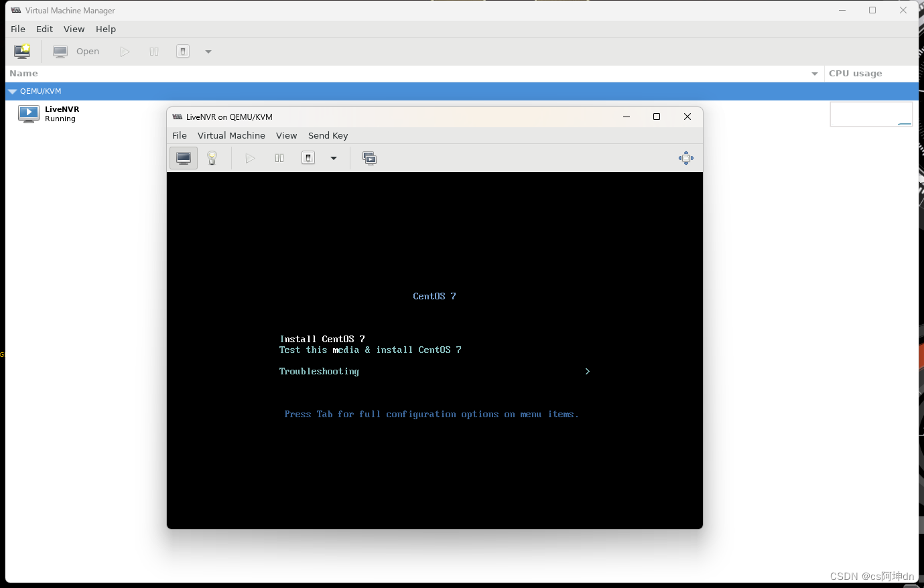Click LiveNVR CPU usage graph
This screenshot has width=924, height=588.
871,114
